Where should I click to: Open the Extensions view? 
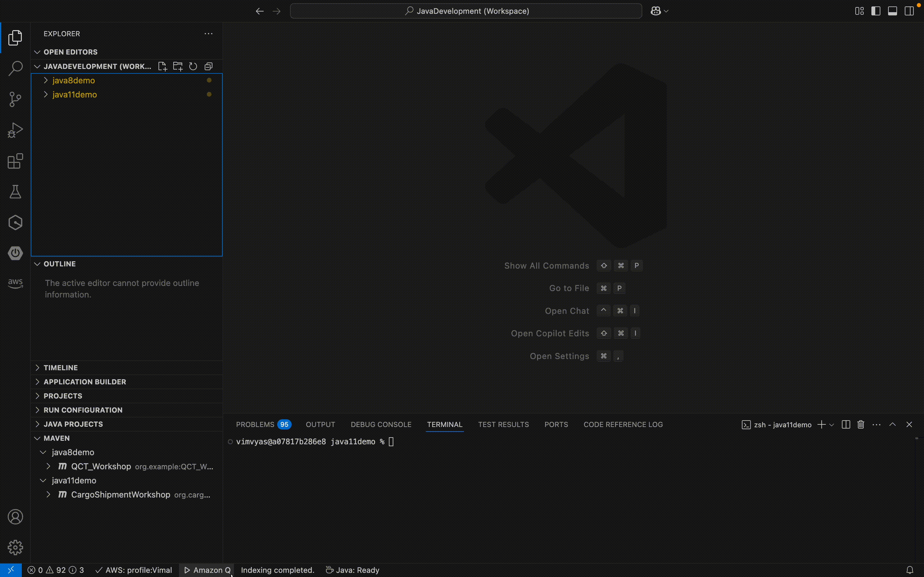click(x=15, y=161)
